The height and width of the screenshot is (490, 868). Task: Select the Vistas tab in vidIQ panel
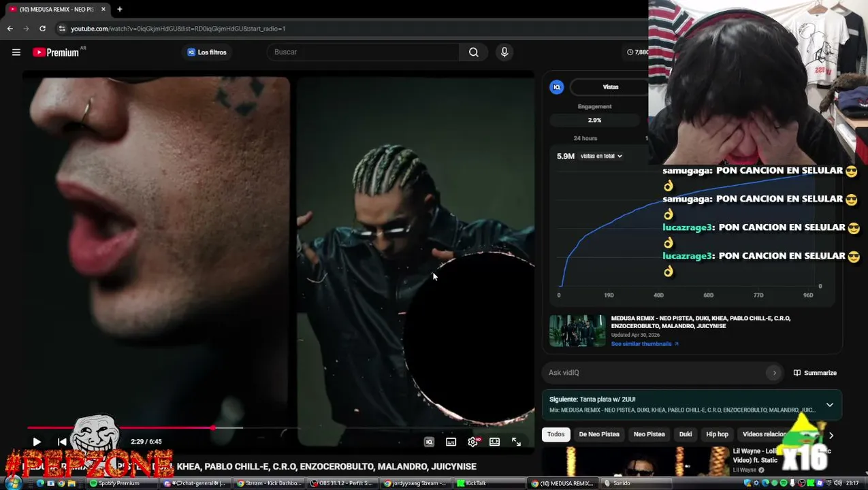[x=610, y=87]
